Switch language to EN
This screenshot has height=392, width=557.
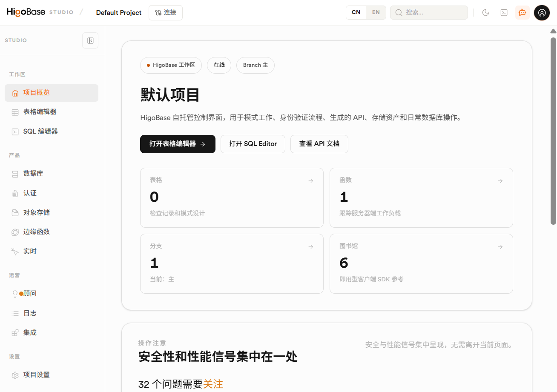tap(376, 12)
